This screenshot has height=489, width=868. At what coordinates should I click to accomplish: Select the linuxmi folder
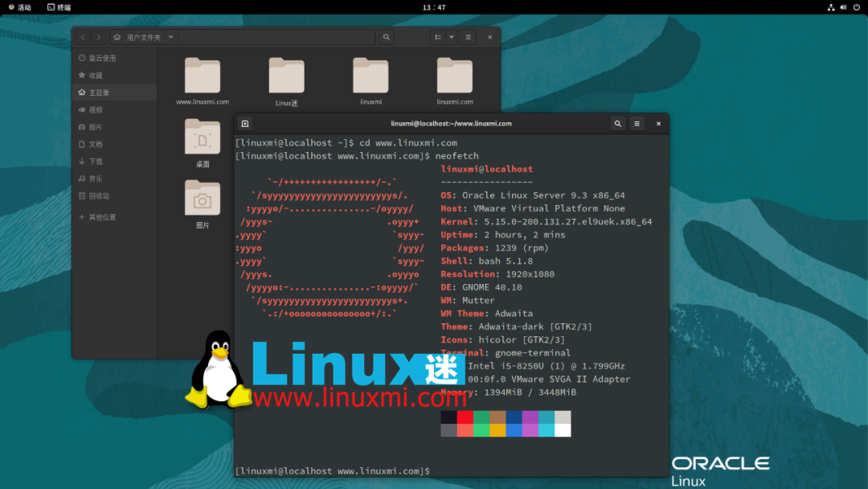pos(371,81)
